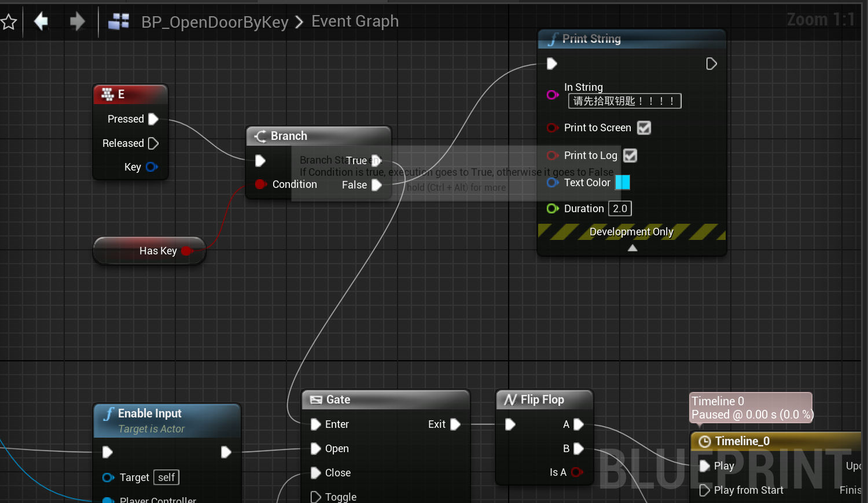Collapse the Print String advanced options arrow

[x=632, y=248]
